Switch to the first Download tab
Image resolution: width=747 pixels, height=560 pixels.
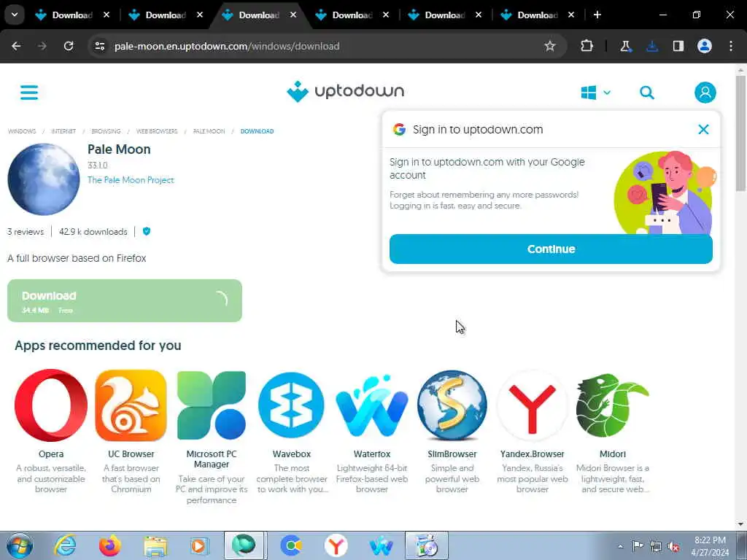click(71, 15)
